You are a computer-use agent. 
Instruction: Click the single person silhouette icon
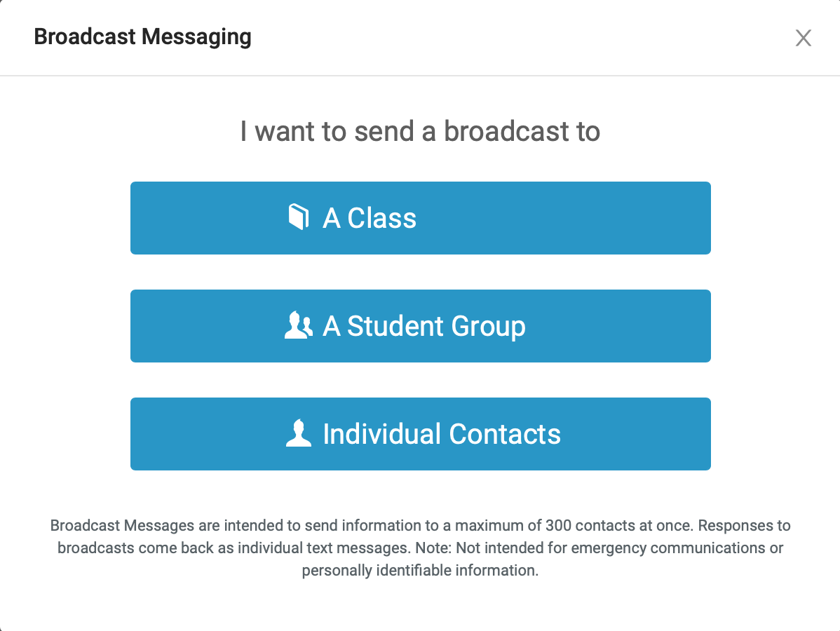point(299,433)
